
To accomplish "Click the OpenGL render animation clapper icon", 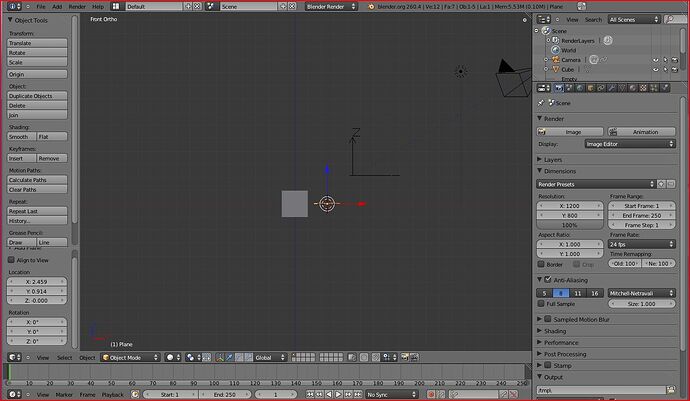I will point(414,357).
